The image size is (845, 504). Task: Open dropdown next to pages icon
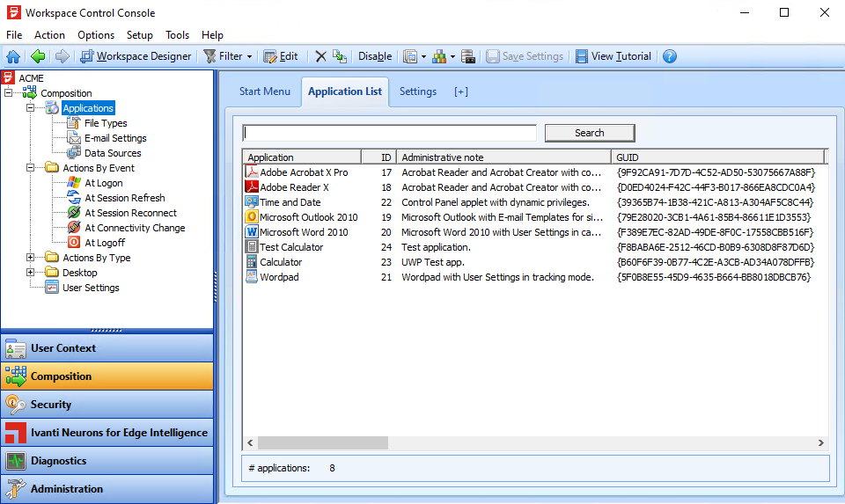click(423, 56)
